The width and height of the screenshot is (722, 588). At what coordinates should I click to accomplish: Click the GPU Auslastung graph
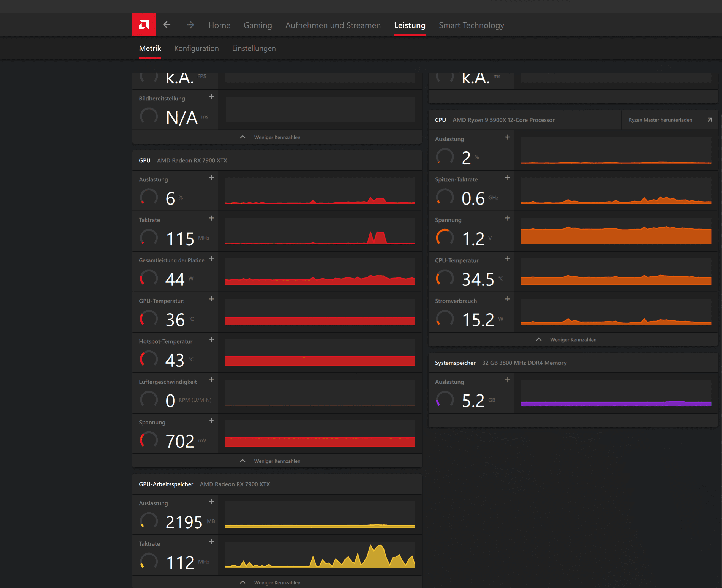(x=320, y=191)
